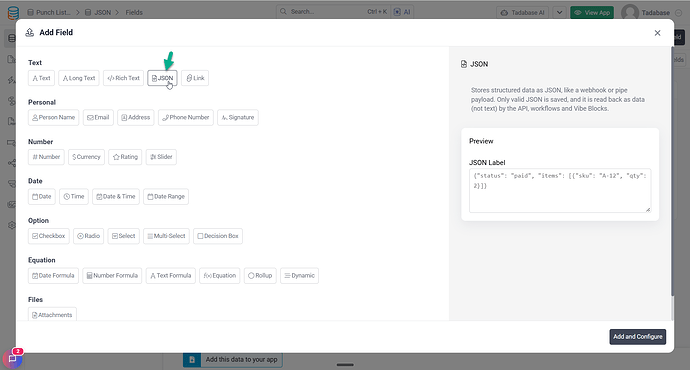Choose the Long Text field type
Viewport: 690px width, 370px height.
pyautogui.click(x=79, y=78)
